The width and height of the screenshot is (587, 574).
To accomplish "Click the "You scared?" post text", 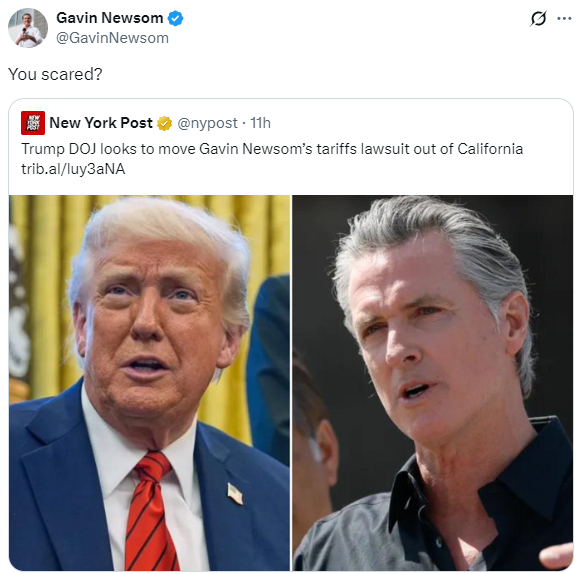I will 55,74.
